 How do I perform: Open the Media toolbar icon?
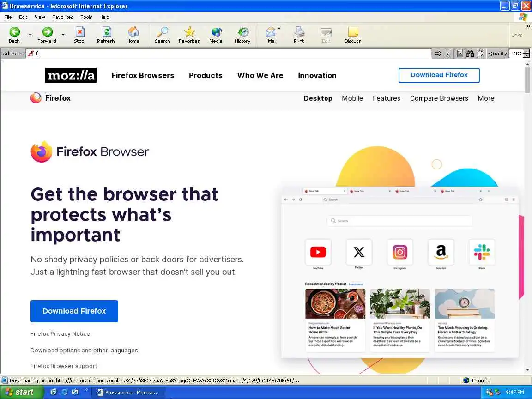click(216, 32)
